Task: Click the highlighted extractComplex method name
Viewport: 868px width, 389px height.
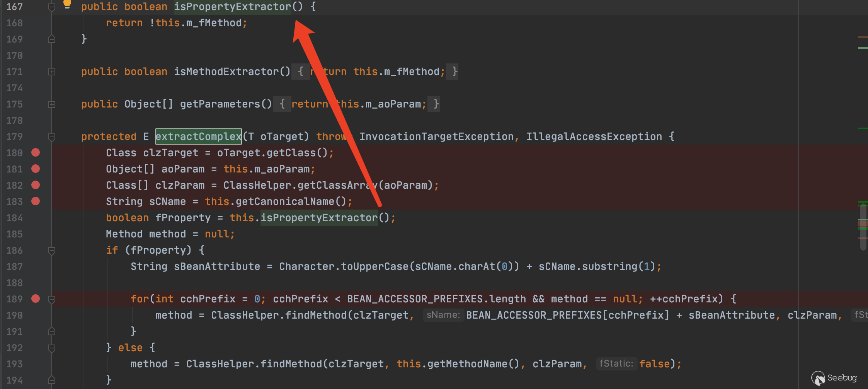Action: click(198, 136)
